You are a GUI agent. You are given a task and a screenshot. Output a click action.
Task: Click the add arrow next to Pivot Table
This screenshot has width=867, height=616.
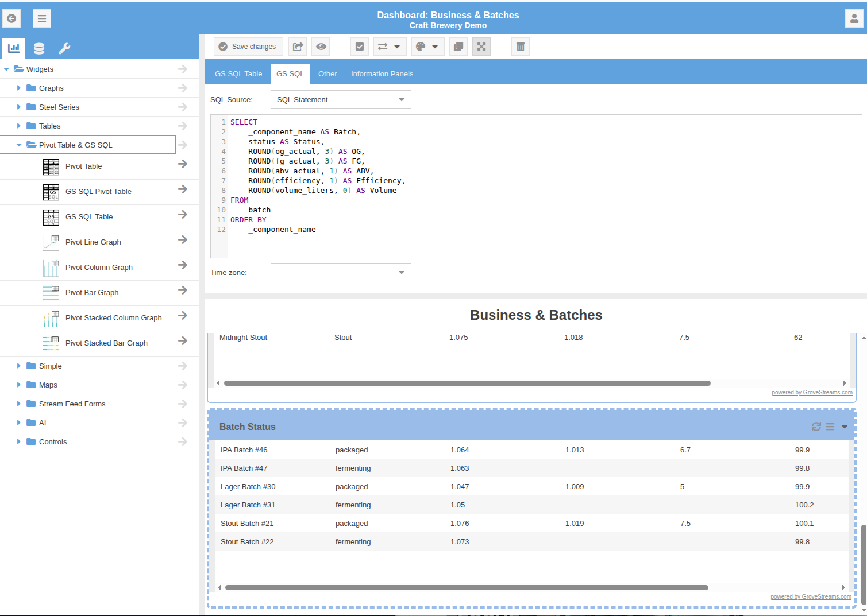point(183,164)
